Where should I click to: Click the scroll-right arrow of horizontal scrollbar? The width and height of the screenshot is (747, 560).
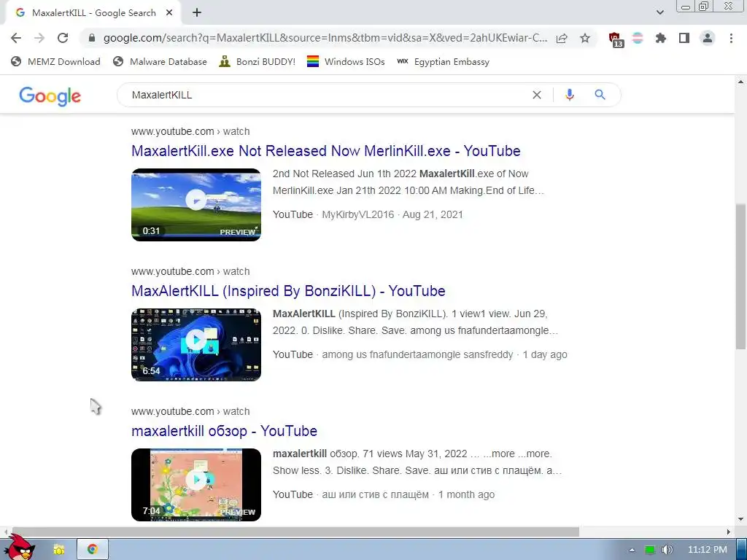(729, 532)
